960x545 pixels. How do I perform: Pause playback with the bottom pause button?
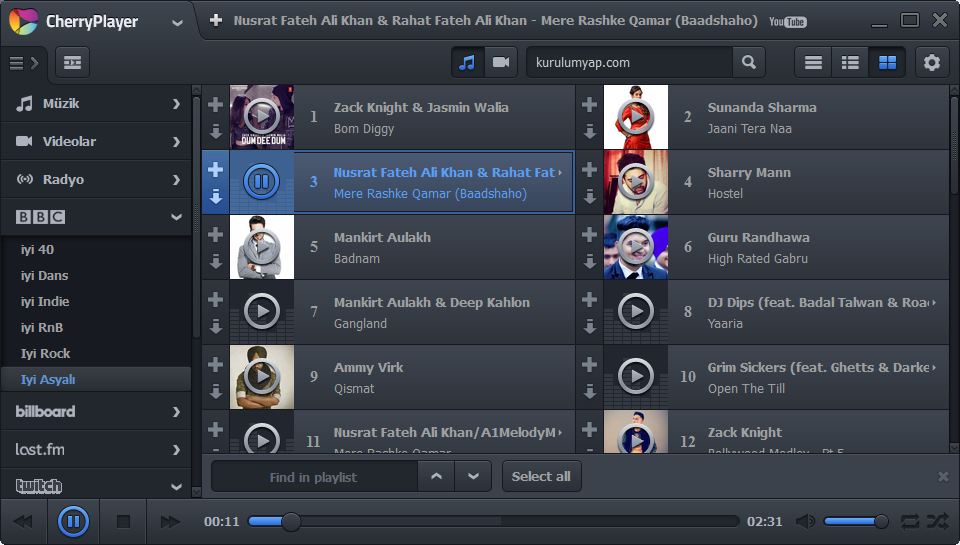click(x=73, y=521)
